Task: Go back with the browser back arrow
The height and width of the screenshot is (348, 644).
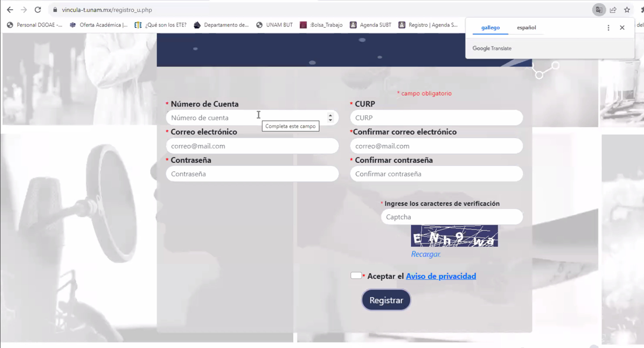Action: tap(10, 10)
